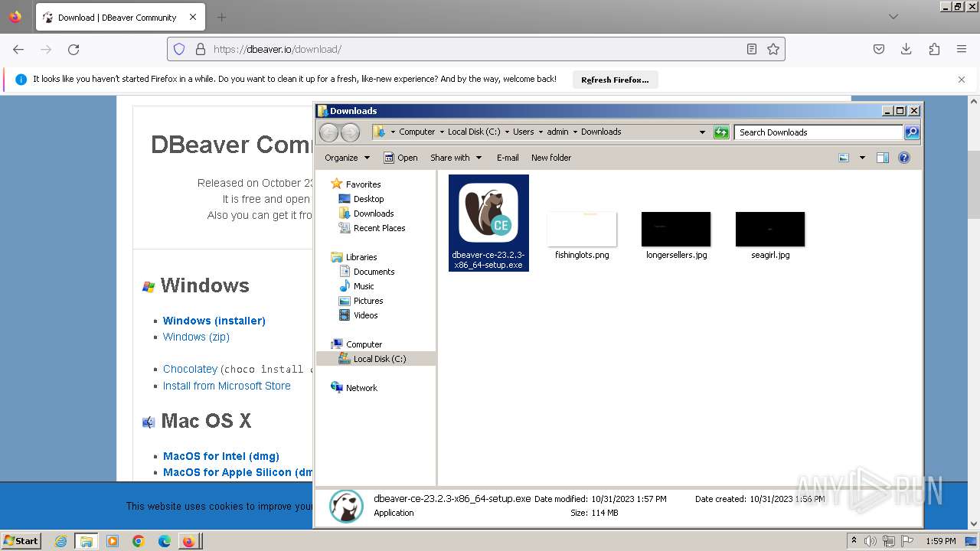Click Explorer back button
Screen dimensions: 980x551
328,132
